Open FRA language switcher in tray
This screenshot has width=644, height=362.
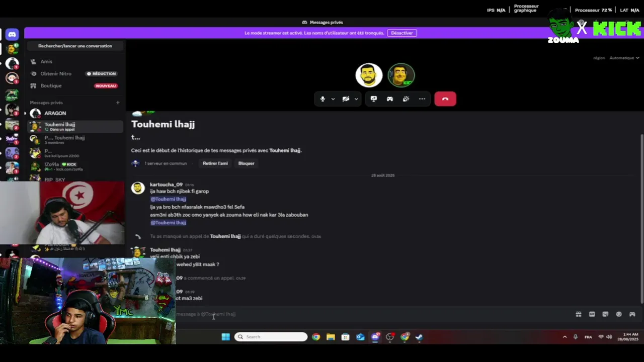click(x=588, y=337)
